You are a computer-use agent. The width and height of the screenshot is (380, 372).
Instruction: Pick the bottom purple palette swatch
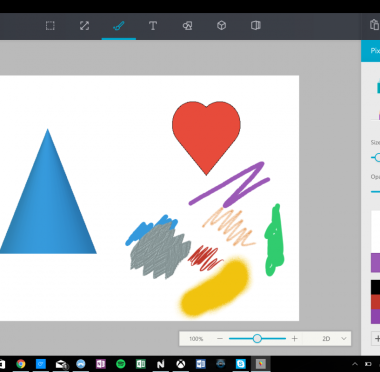click(376, 316)
